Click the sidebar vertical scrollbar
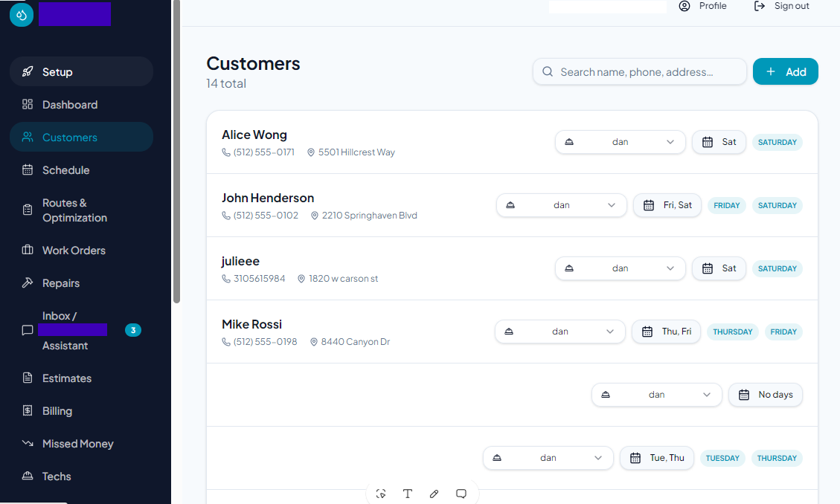The width and height of the screenshot is (840, 504). pos(177,152)
